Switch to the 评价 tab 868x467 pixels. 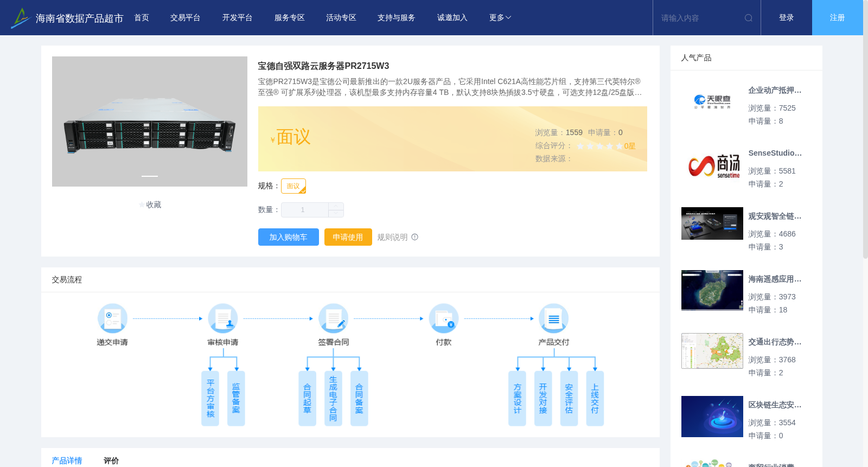click(111, 460)
